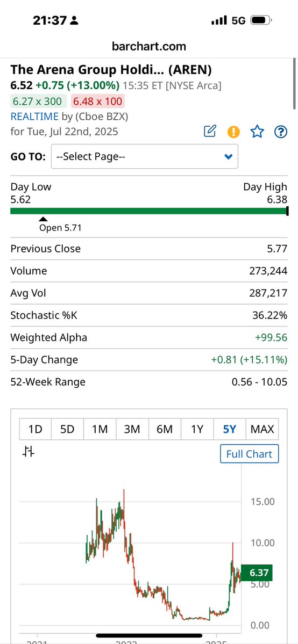Tap the 10.00 chart axis label
Image resolution: width=298 pixels, height=644 pixels.
(262, 542)
